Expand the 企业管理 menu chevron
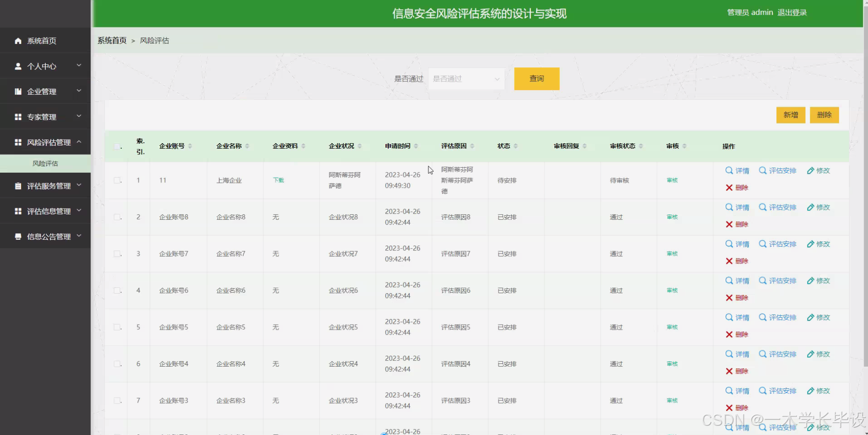Viewport: 868px width, 435px height. pyautogui.click(x=79, y=91)
